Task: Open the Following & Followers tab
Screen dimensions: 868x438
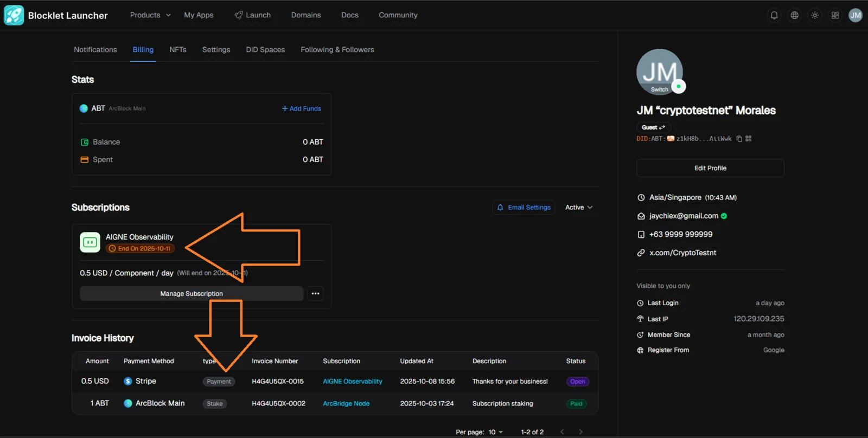Action: tap(337, 50)
